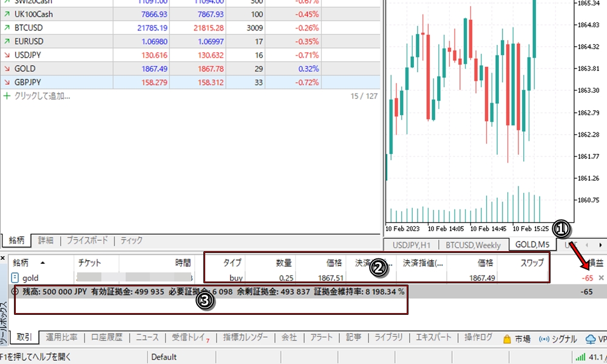Screen dimensions: 607x364
Task: Click the gold order document icon
Action: click(x=15, y=277)
